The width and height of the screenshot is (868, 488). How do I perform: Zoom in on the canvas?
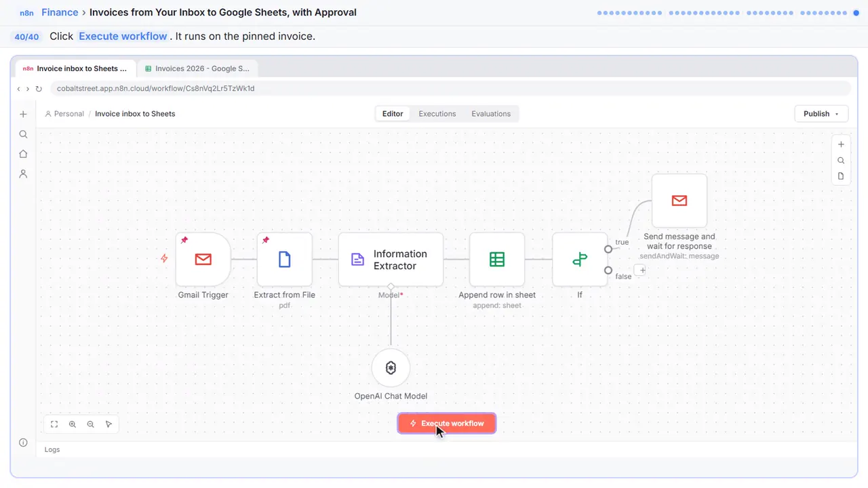click(73, 424)
